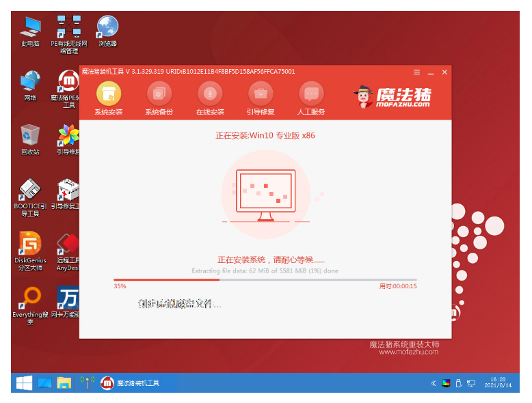
Task: Switch to the 在线安装 section
Action: 210,94
